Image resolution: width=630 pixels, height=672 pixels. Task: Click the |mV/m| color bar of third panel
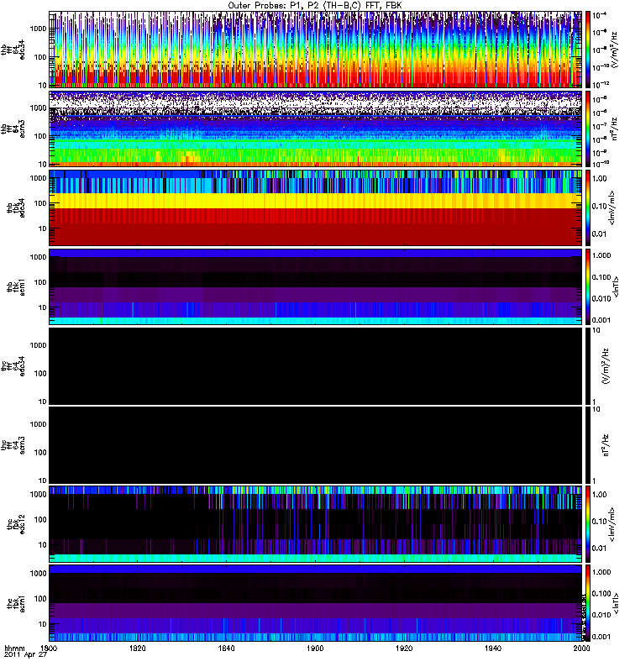pos(588,207)
